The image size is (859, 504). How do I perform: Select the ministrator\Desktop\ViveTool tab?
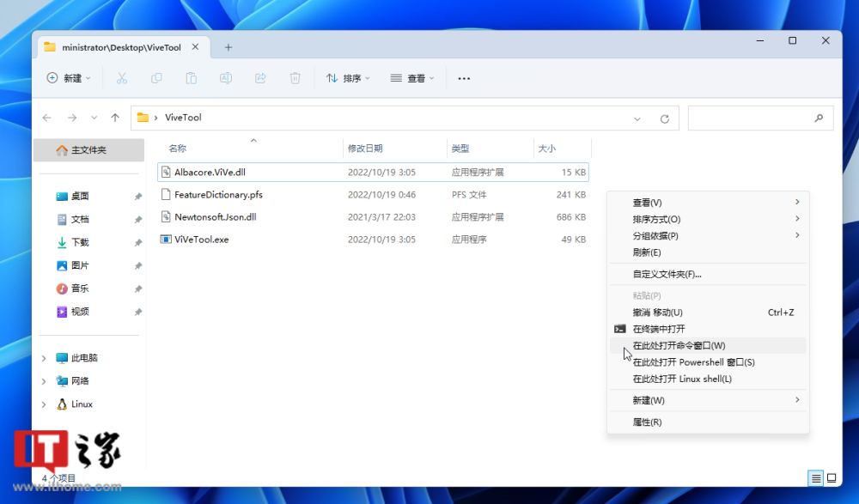pyautogui.click(x=121, y=48)
